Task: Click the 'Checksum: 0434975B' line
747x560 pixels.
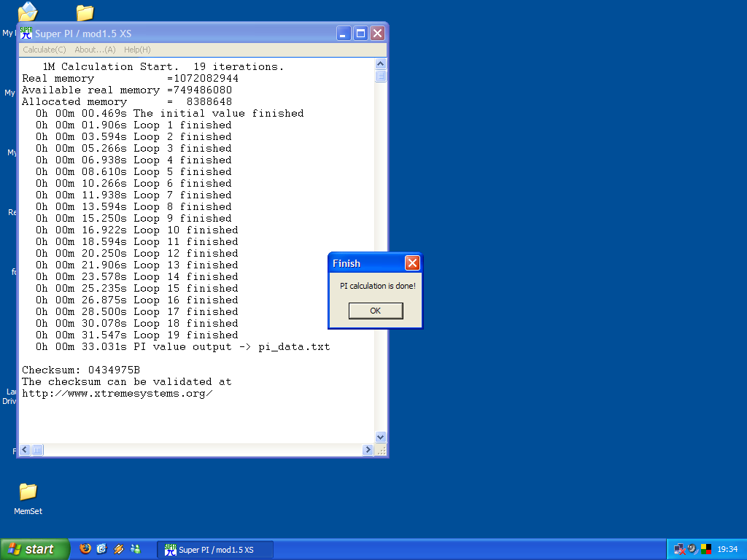Action: [81, 370]
